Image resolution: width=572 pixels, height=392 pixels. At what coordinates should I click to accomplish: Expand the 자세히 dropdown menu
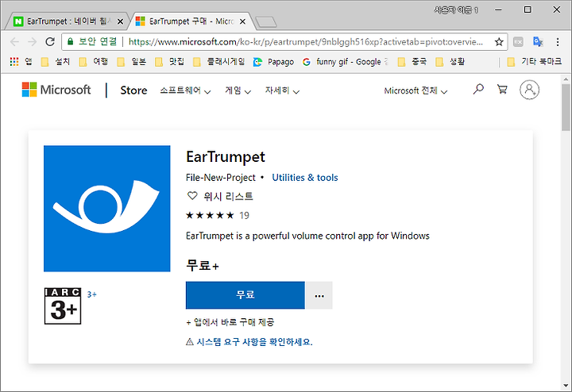pyautogui.click(x=282, y=90)
